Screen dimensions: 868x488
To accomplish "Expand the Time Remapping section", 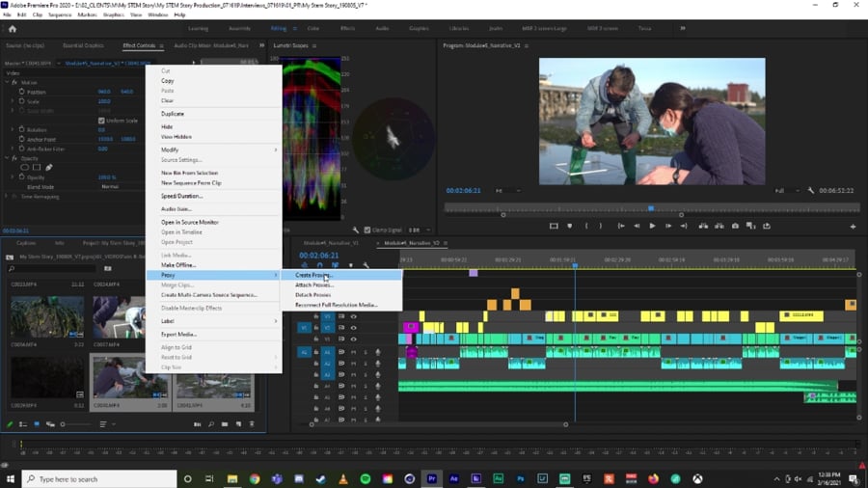I will tap(7, 197).
